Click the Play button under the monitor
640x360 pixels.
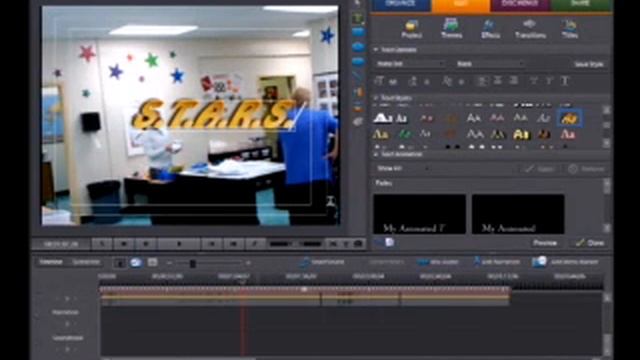coord(179,244)
